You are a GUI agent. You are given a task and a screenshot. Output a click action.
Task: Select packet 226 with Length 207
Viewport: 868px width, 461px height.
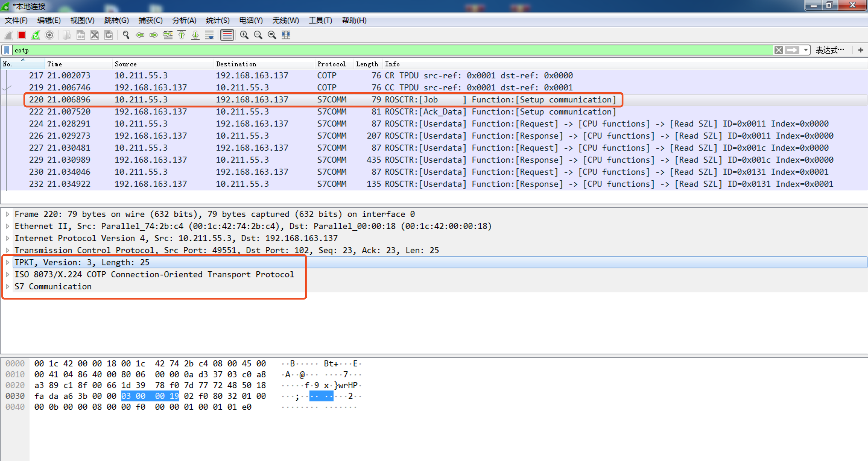[x=434, y=136]
